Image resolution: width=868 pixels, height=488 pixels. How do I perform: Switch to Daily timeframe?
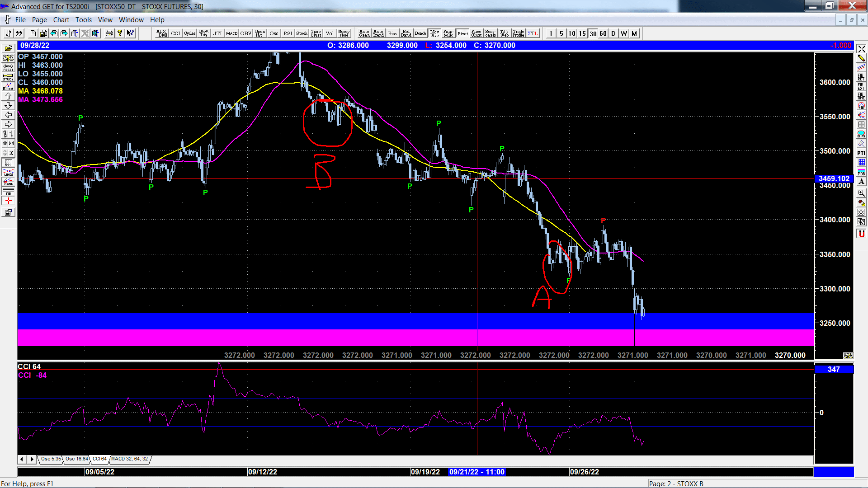click(613, 33)
